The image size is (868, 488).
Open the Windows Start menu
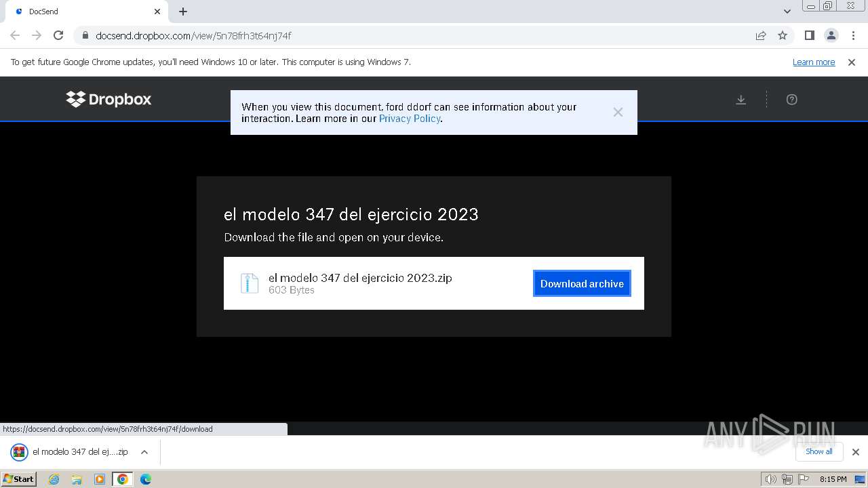click(18, 479)
